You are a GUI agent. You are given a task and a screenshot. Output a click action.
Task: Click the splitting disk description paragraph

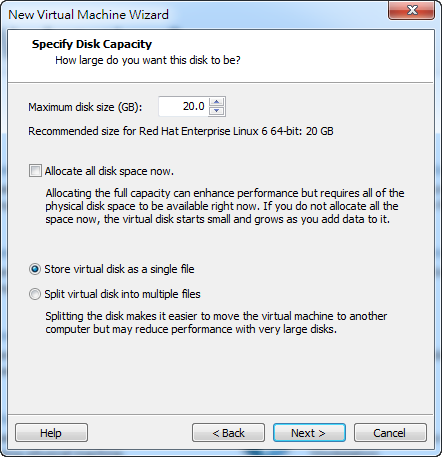[x=216, y=322]
